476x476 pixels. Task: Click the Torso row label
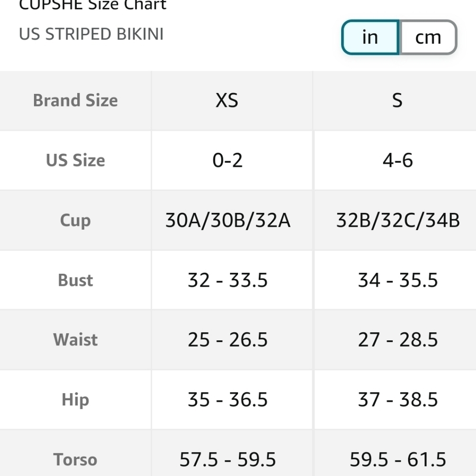75,459
